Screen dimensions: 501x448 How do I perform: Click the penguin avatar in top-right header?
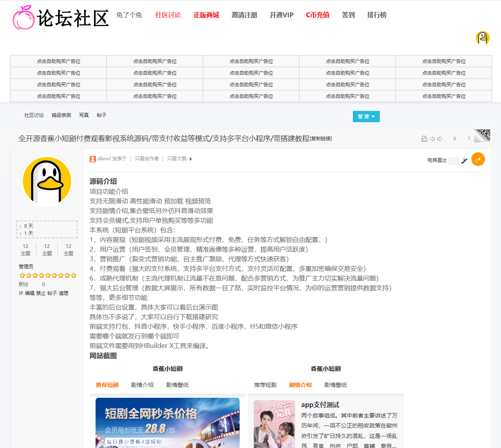coord(483,38)
